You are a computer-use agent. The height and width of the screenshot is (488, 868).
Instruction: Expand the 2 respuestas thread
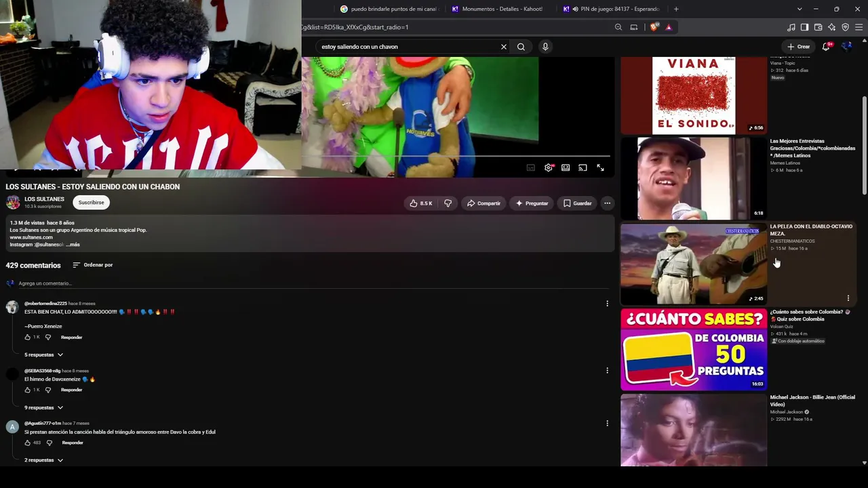tap(43, 460)
